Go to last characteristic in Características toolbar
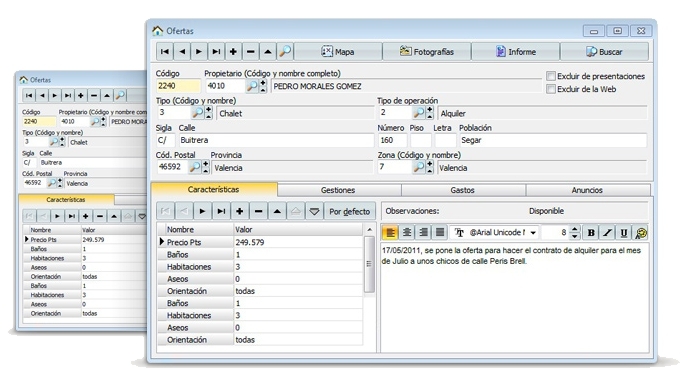Image resolution: width=688 pixels, height=386 pixels. (221, 211)
